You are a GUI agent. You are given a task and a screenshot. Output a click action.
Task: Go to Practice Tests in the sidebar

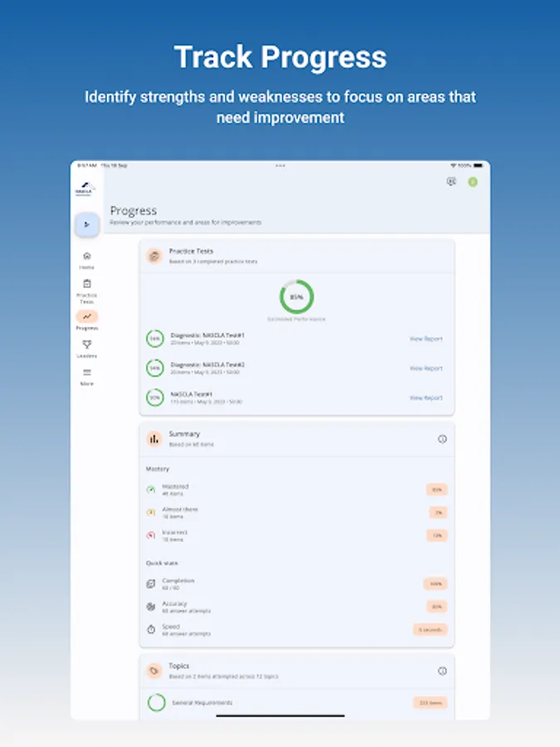pyautogui.click(x=86, y=291)
